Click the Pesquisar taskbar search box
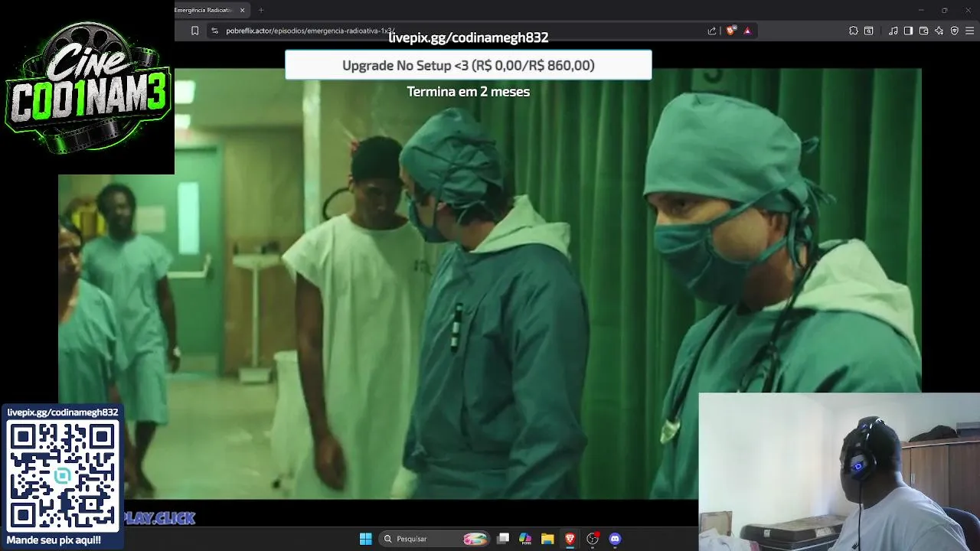Viewport: 980px width, 551px height. [435, 539]
